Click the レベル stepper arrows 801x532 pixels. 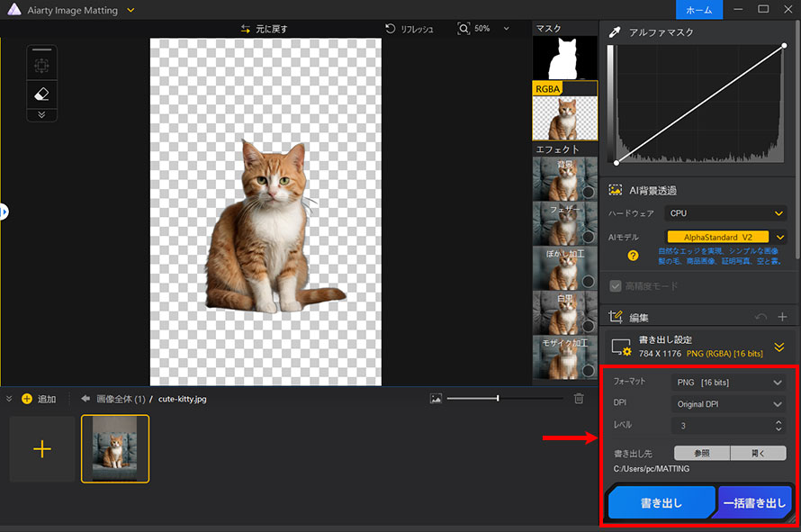coord(778,425)
